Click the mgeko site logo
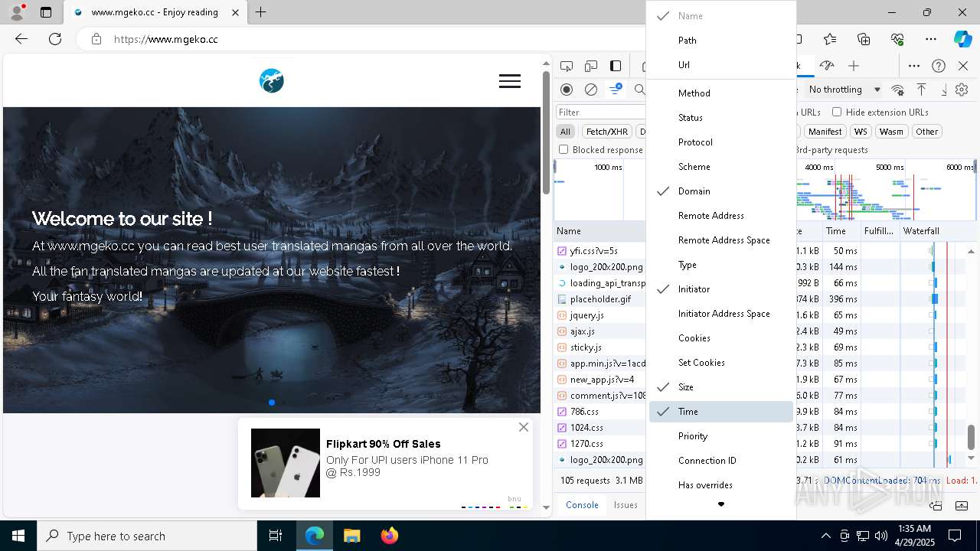The width and height of the screenshot is (980, 551). [272, 80]
